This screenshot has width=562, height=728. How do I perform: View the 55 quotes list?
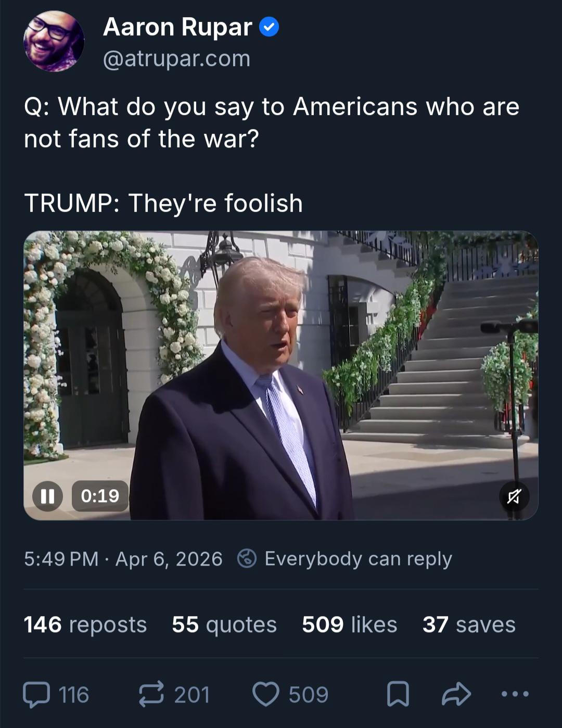(224, 624)
